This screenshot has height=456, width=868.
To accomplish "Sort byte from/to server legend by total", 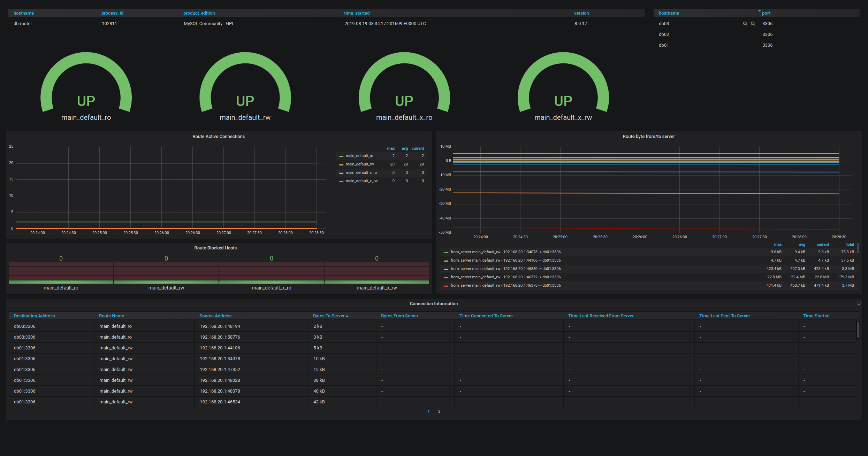I will (x=850, y=245).
